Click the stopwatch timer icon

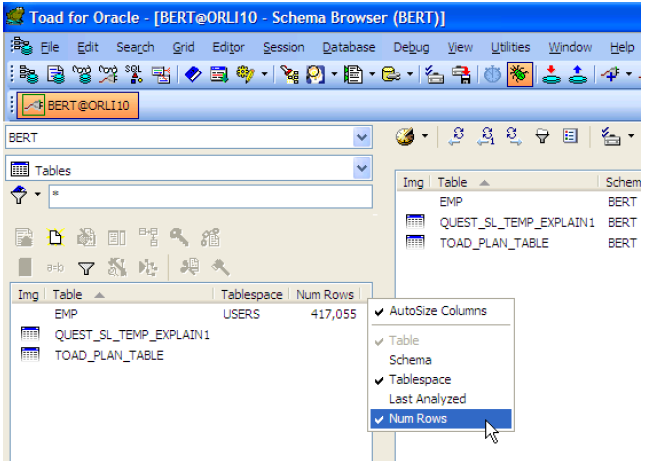click(492, 74)
